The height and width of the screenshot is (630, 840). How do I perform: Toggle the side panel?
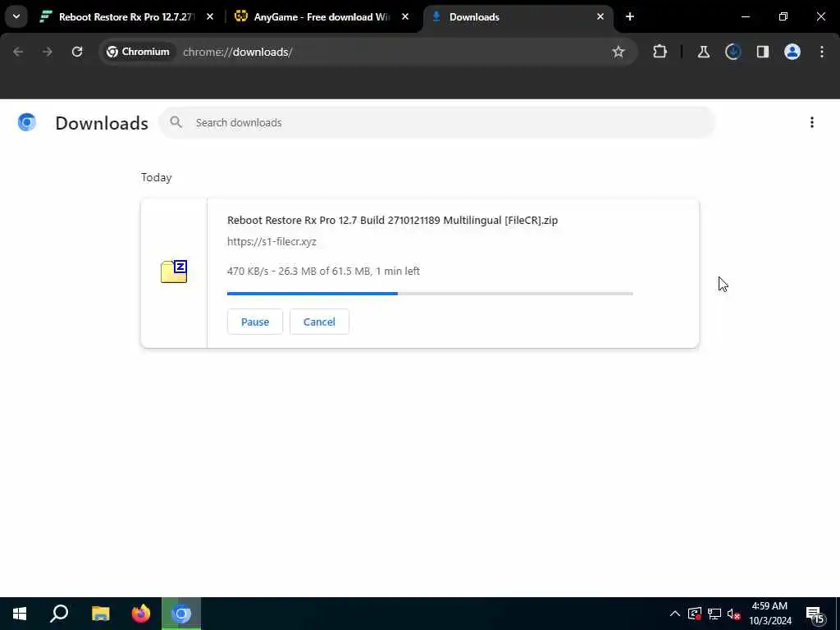click(762, 52)
